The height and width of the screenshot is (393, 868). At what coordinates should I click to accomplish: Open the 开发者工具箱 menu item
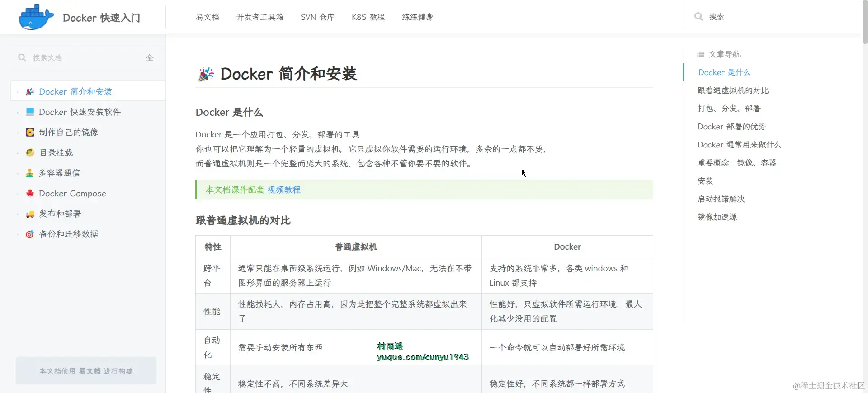(x=260, y=17)
